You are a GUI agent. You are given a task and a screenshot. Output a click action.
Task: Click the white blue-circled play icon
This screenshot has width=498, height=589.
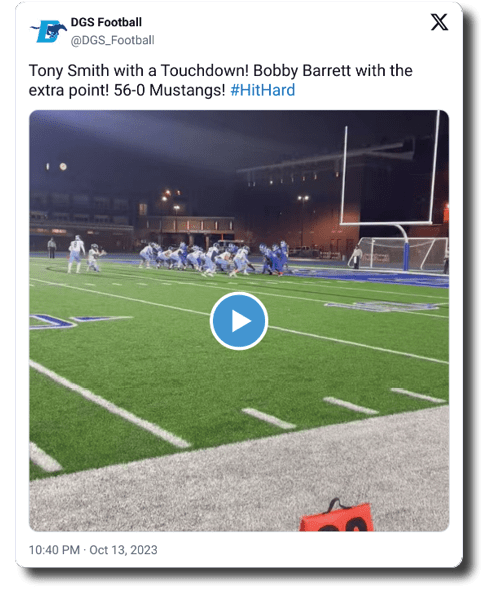pyautogui.click(x=239, y=321)
